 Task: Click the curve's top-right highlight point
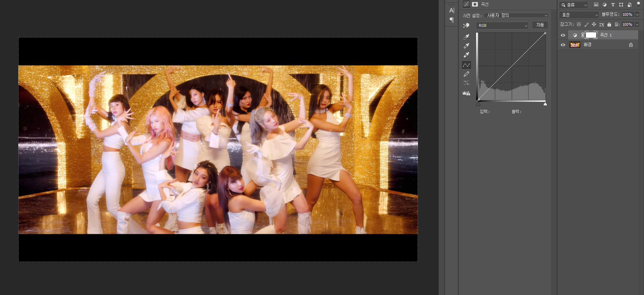pyautogui.click(x=545, y=33)
